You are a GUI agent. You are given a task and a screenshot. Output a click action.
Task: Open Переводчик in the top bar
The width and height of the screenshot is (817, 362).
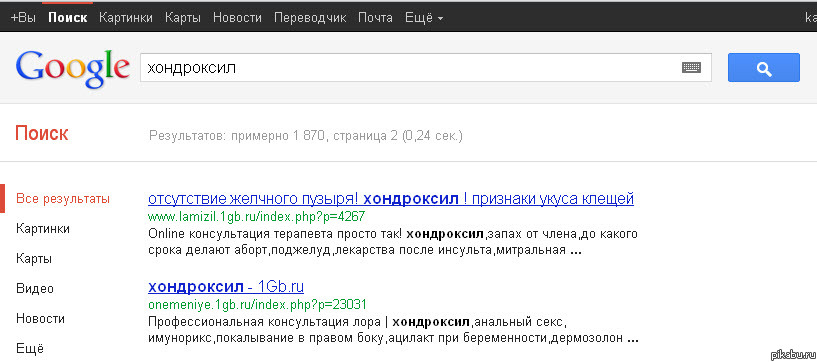[x=310, y=18]
